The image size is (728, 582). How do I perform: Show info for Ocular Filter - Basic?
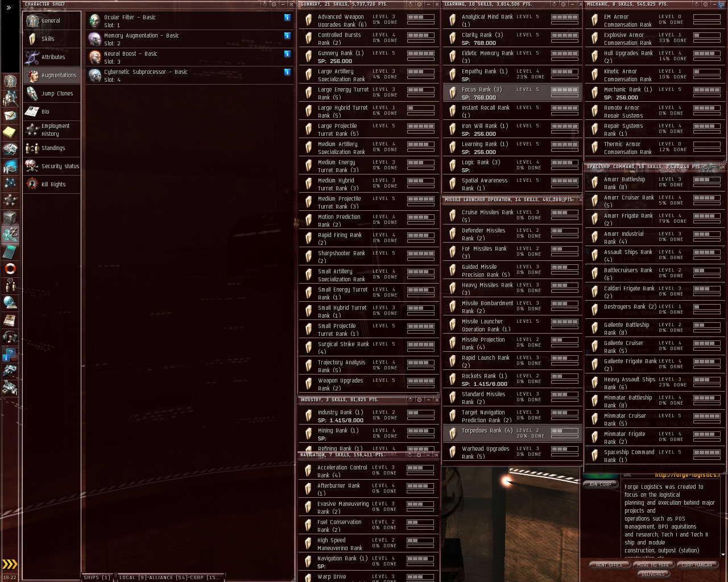[x=287, y=18]
